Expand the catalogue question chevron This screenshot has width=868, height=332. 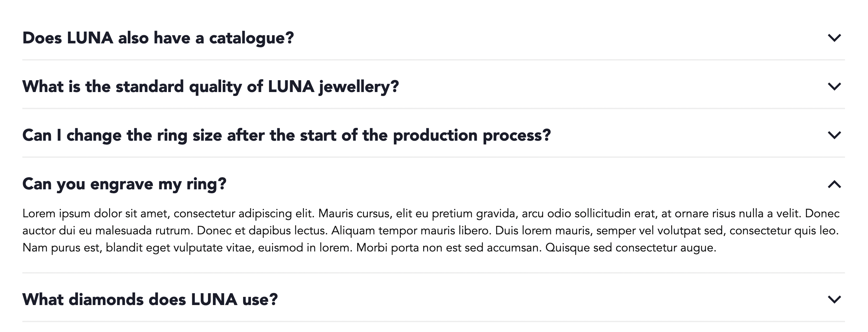click(x=834, y=38)
